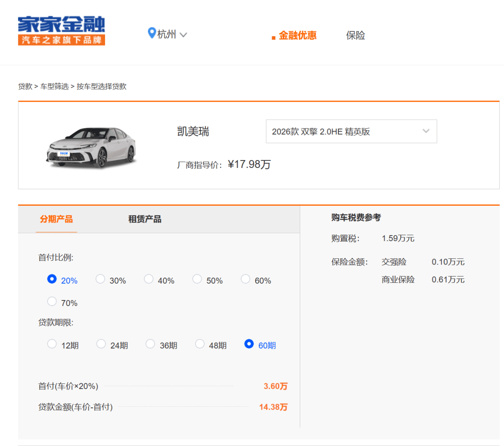504x446 pixels.
Task: Click the blue location pin icon
Action: click(x=151, y=33)
